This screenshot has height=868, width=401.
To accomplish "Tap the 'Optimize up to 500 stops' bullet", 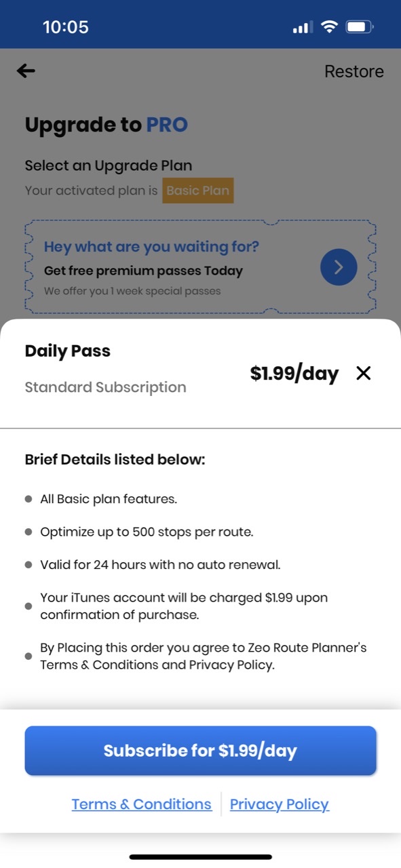I will 147,532.
